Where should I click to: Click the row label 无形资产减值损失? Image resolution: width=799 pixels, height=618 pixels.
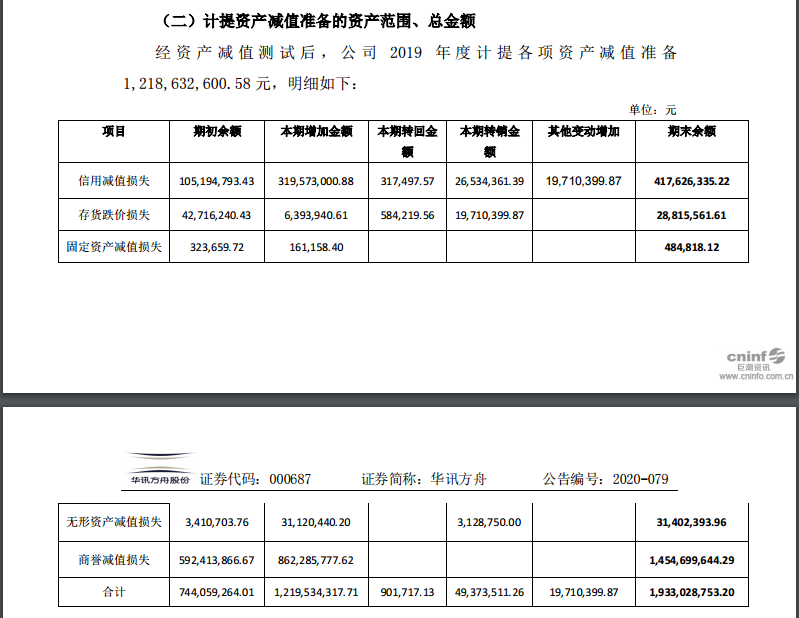click(x=114, y=522)
